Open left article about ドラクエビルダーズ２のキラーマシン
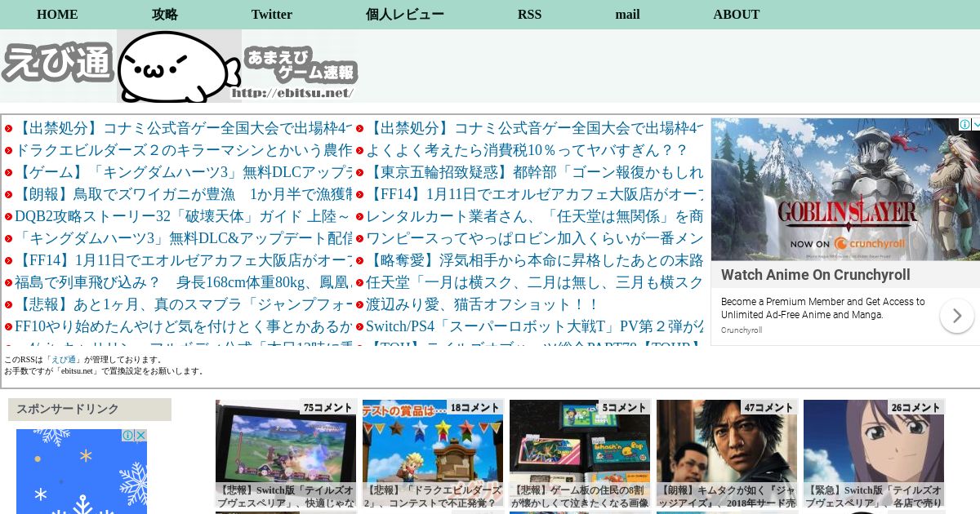 tap(184, 150)
